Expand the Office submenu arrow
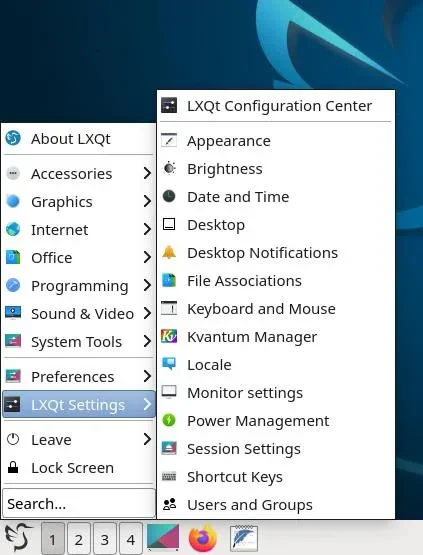 pos(147,257)
